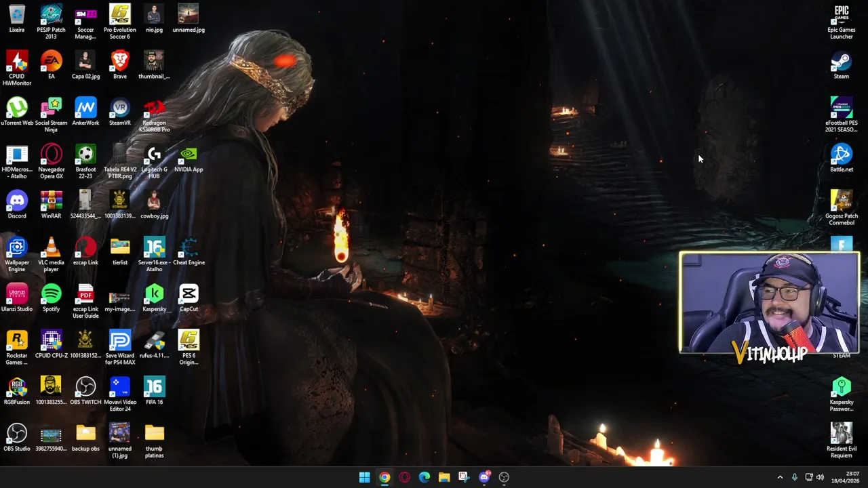Open RGBFusion shortcut
This screenshot has width=868, height=488.
tap(17, 391)
